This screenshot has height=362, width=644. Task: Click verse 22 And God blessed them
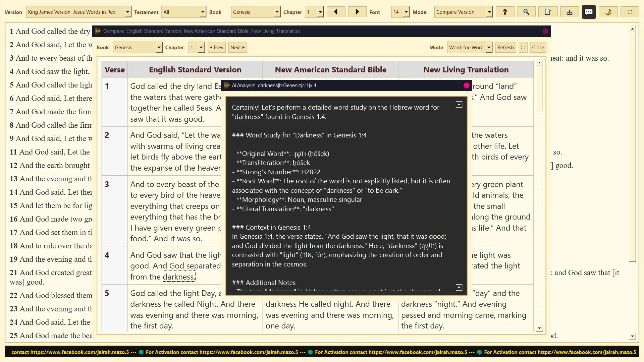pyautogui.click(x=51, y=295)
